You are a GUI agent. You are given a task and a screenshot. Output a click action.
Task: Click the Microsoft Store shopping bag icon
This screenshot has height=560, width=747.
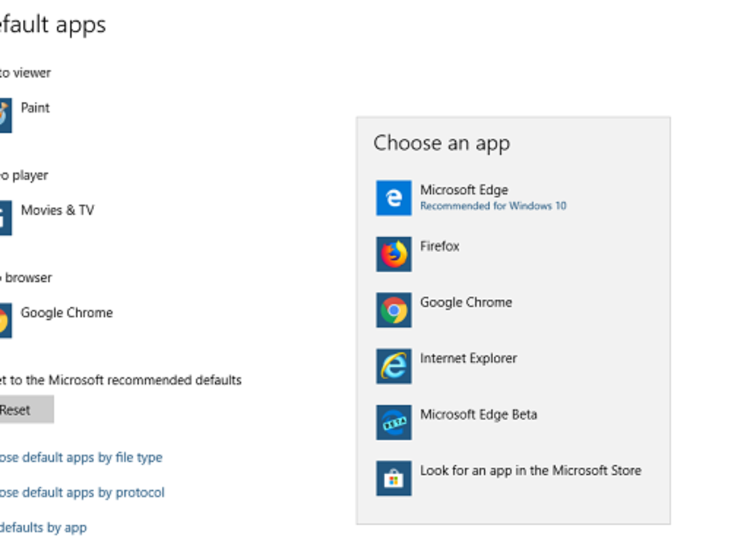click(x=393, y=478)
